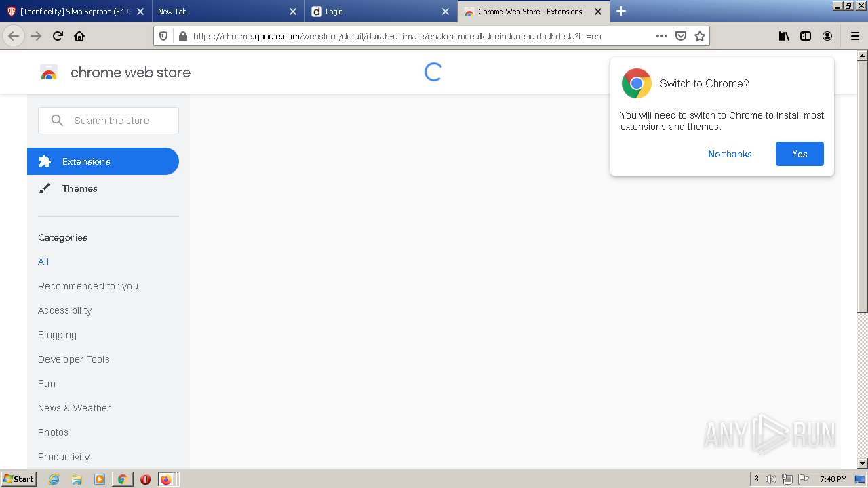Image resolution: width=868 pixels, height=488 pixels.
Task: Click search magnifier in store search
Action: (x=58, y=121)
